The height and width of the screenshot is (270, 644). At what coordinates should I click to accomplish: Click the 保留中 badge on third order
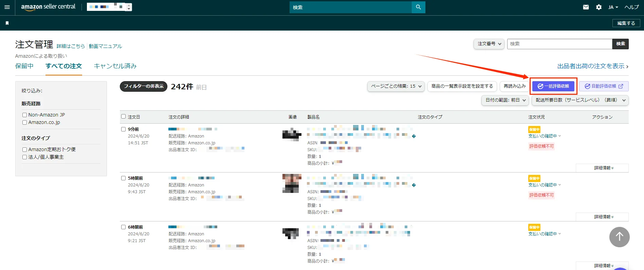coord(534,227)
